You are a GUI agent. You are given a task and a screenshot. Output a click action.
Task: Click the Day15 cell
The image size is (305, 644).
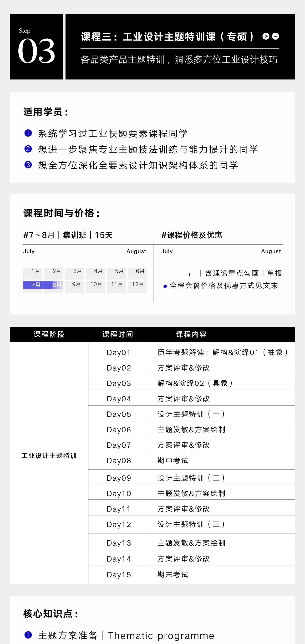pos(118,575)
